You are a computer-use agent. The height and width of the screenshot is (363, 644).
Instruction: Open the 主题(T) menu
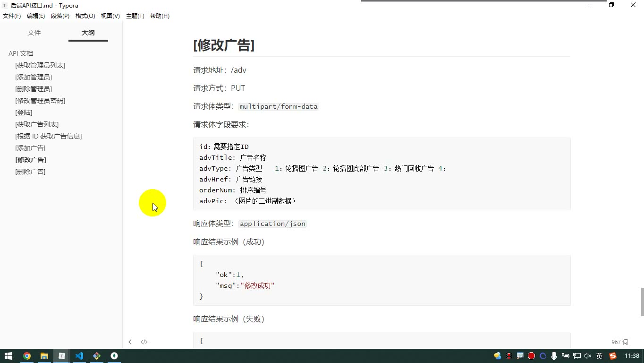[135, 16]
